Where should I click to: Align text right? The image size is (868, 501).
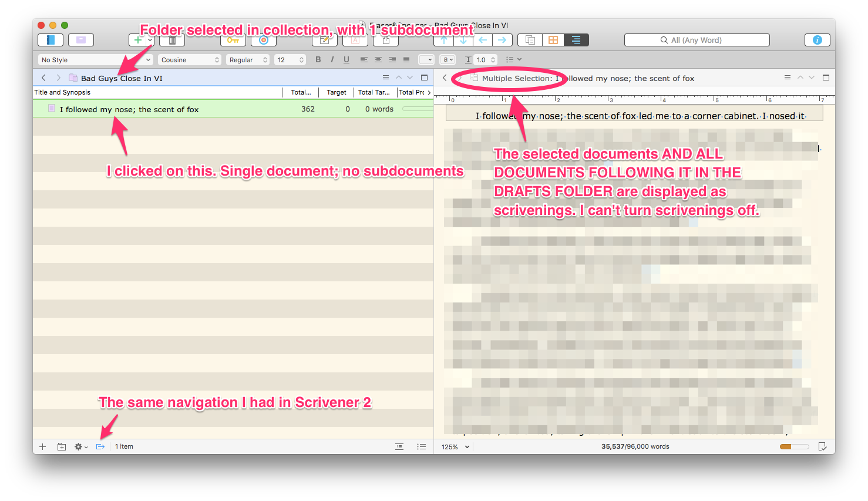[x=392, y=59]
